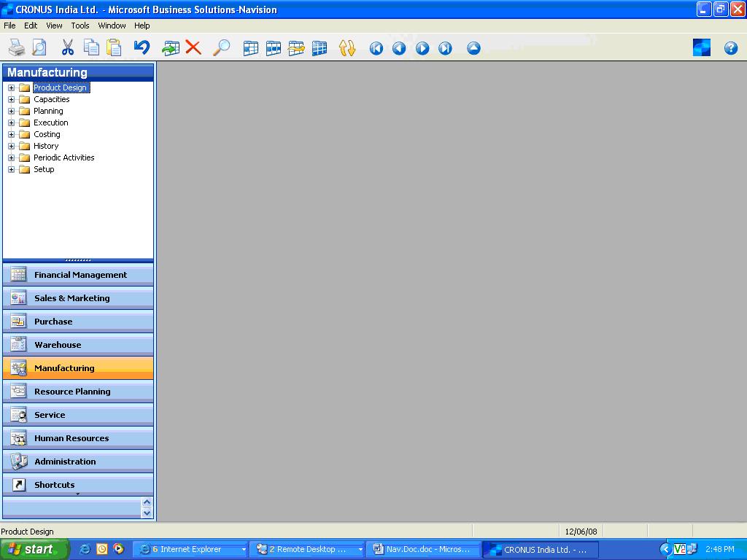
Task: Open the Window menu
Action: point(112,26)
